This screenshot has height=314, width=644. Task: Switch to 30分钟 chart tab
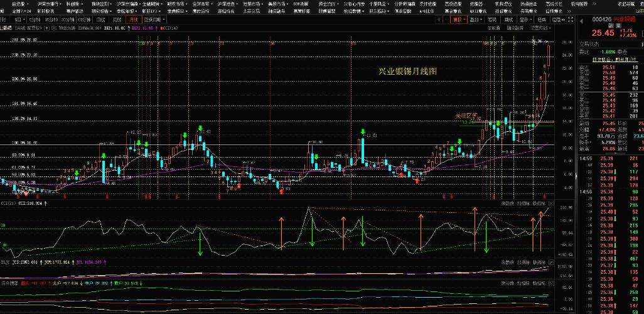67,19
